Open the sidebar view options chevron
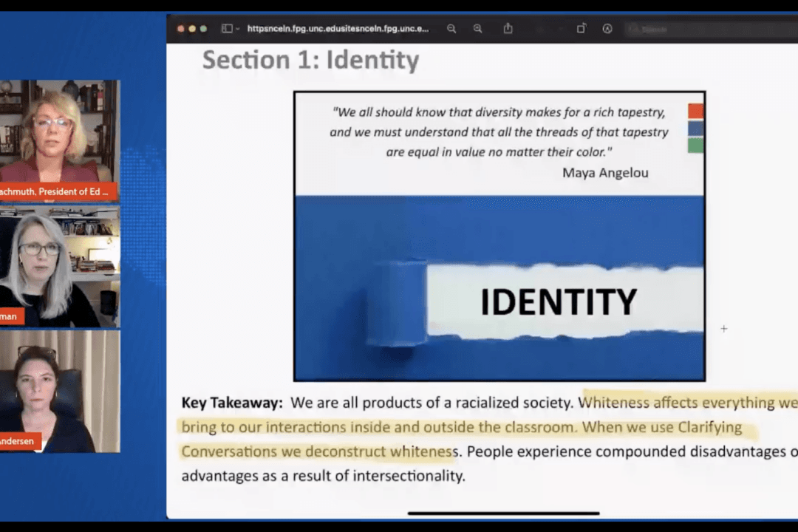Screen dimensions: 798x532 pyautogui.click(x=237, y=29)
